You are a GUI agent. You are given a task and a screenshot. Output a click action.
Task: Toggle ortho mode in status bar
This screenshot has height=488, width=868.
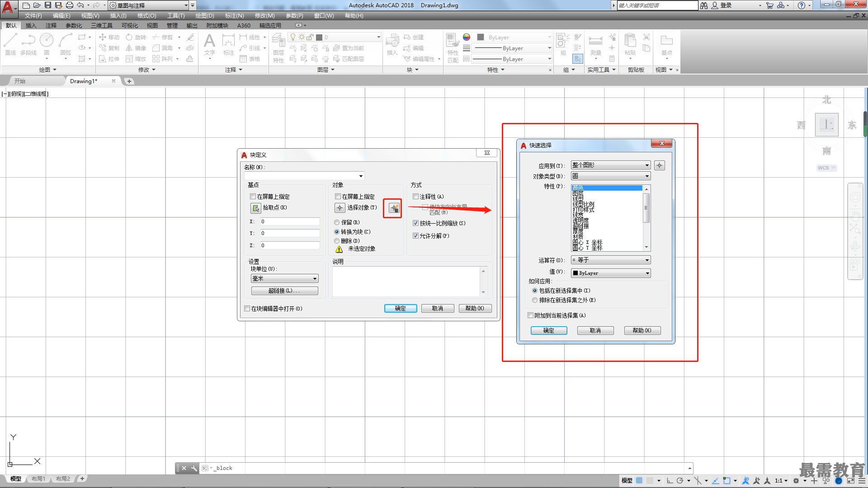(x=670, y=480)
